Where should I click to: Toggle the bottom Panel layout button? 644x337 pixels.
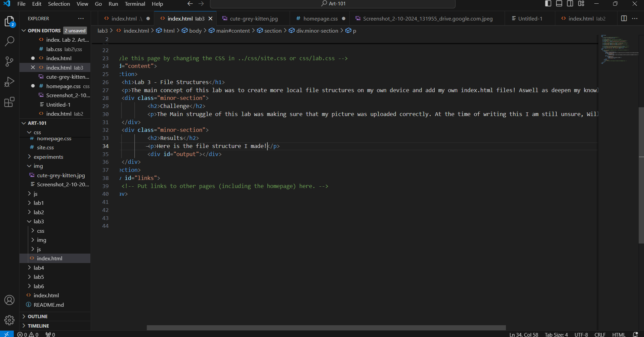coord(559,4)
